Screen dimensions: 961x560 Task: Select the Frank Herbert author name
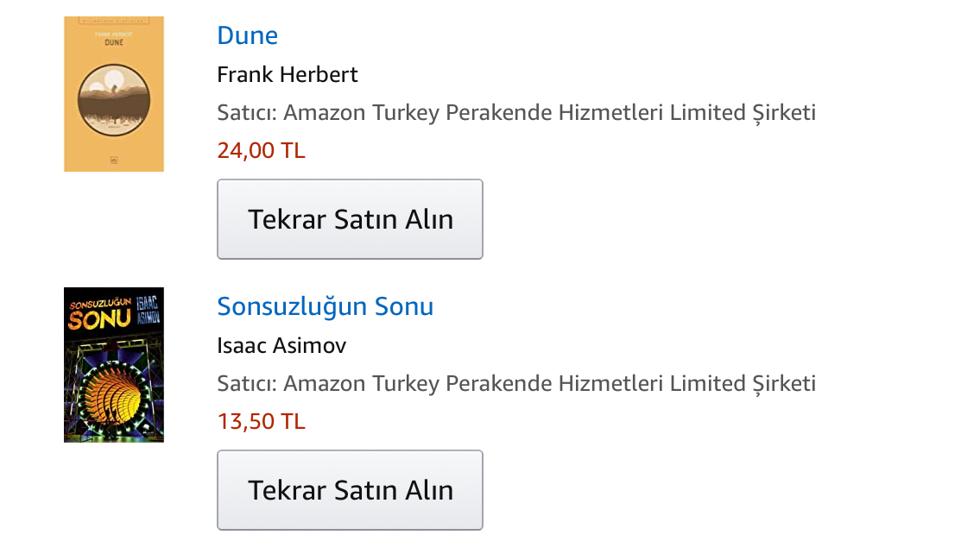(x=287, y=75)
